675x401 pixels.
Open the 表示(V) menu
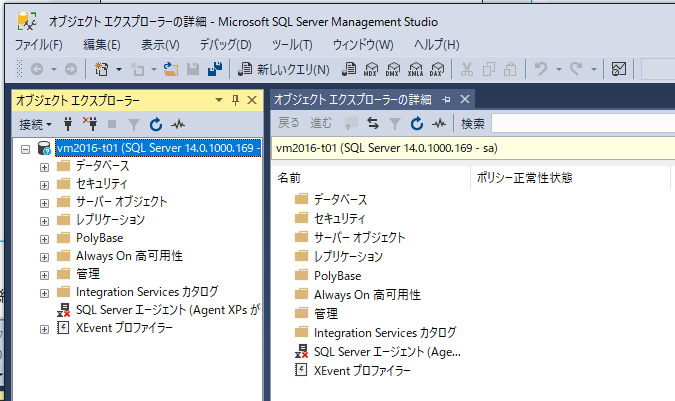160,45
